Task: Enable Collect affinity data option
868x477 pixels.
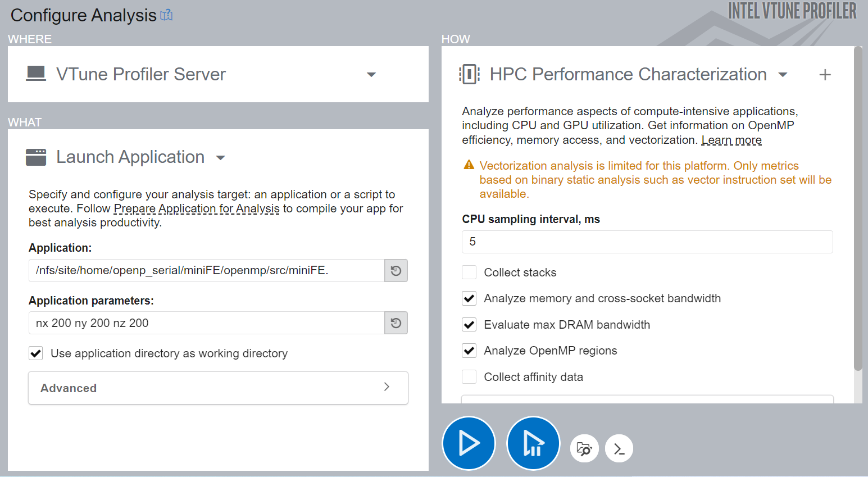Action: point(469,377)
